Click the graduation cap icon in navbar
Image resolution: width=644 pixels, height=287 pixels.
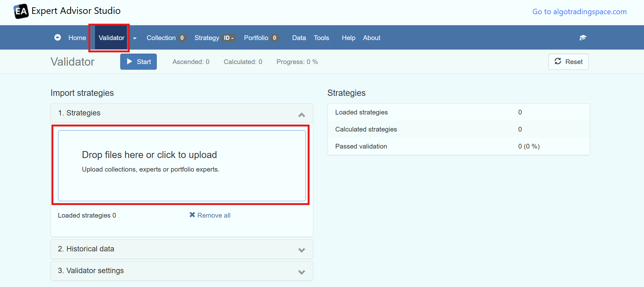[x=582, y=38]
